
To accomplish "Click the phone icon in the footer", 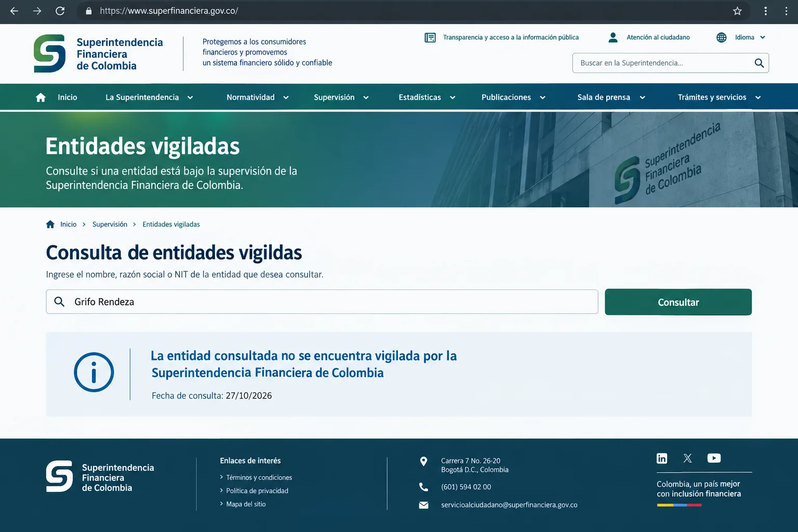I will tap(424, 487).
